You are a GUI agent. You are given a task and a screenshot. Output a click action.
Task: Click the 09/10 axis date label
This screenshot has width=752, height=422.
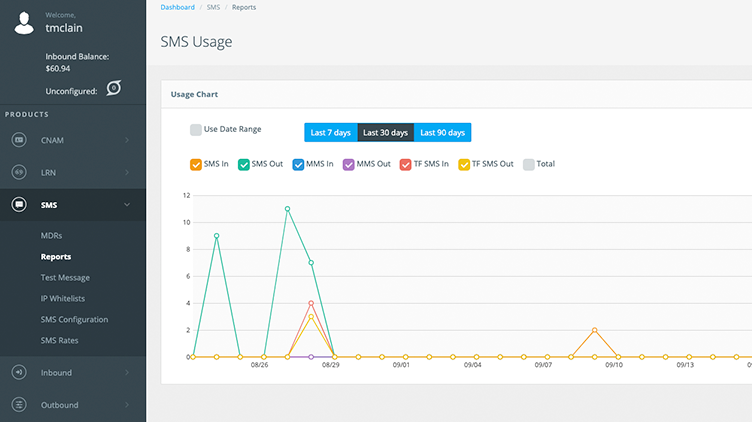[x=614, y=365]
